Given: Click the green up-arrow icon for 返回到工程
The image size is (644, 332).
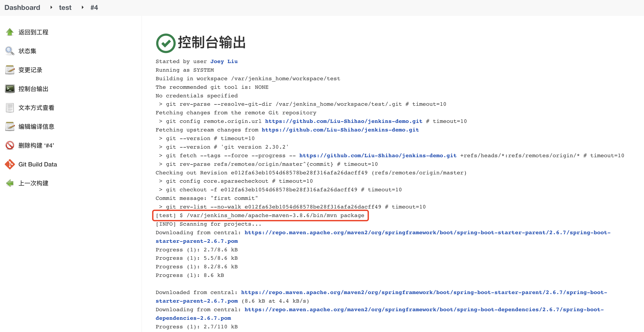Looking at the screenshot, I should (10, 32).
